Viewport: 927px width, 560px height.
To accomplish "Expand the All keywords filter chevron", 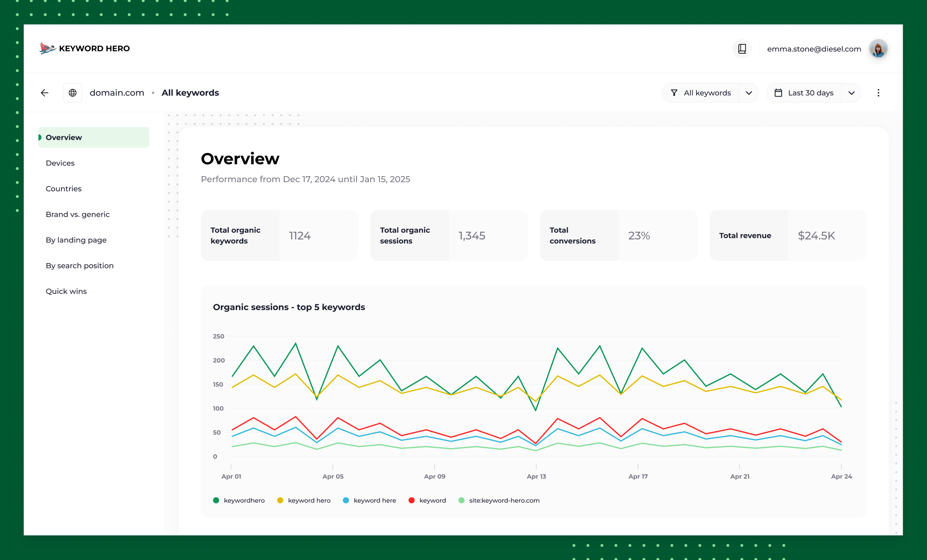I will (749, 93).
